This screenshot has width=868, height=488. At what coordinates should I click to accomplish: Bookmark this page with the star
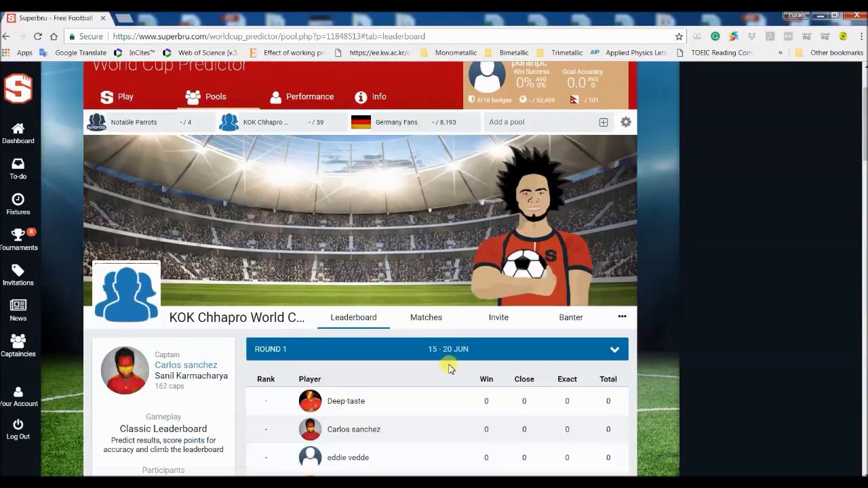pyautogui.click(x=679, y=37)
